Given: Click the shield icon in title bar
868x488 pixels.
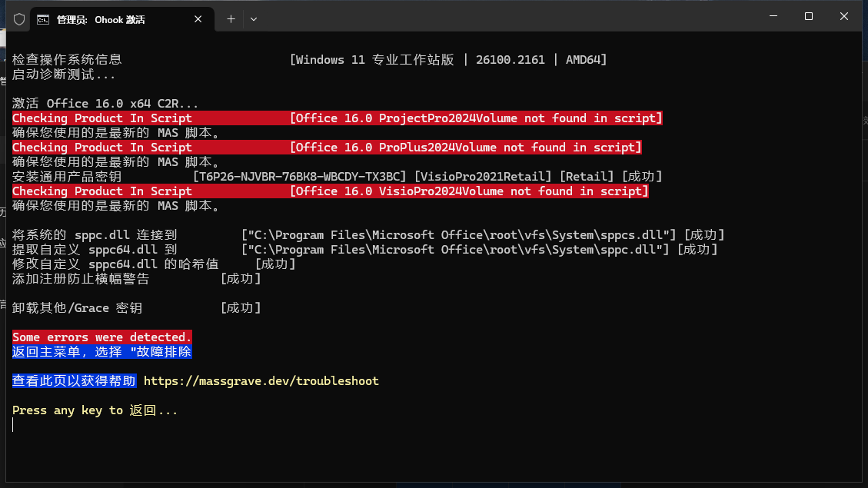Looking at the screenshot, I should click(19, 19).
